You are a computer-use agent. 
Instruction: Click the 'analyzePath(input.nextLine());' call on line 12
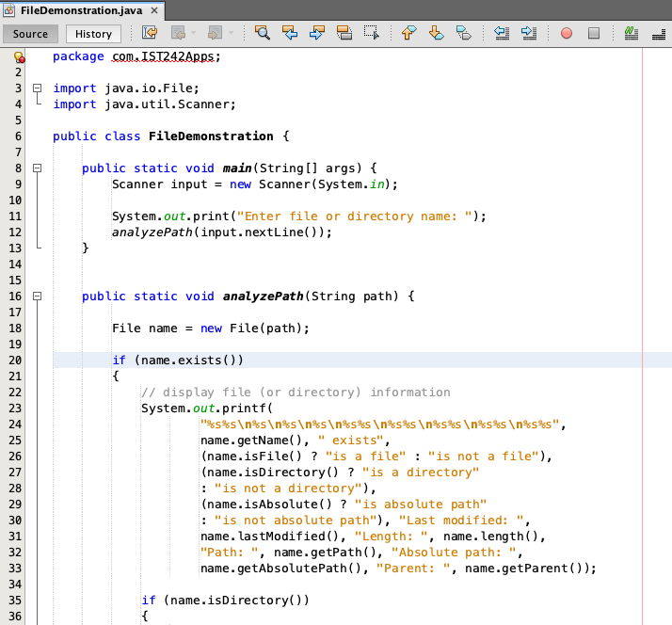pyautogui.click(x=222, y=232)
